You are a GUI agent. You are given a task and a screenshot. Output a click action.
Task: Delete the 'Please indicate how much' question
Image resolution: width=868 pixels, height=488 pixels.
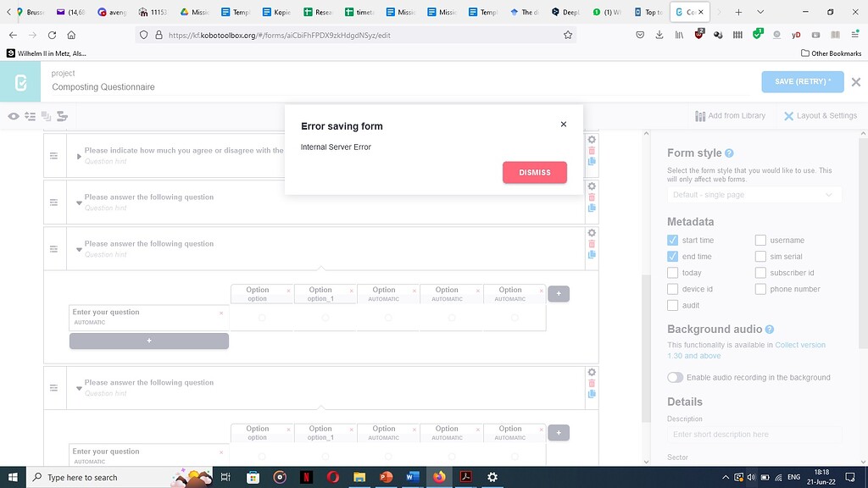592,151
